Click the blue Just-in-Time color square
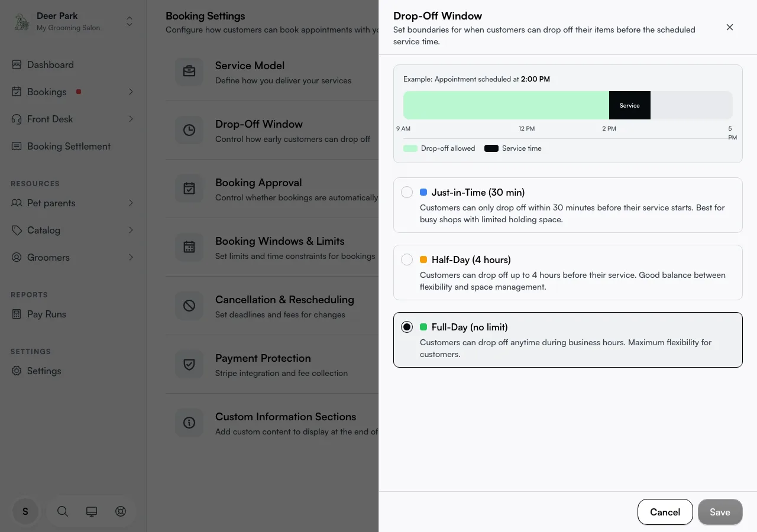 point(423,192)
